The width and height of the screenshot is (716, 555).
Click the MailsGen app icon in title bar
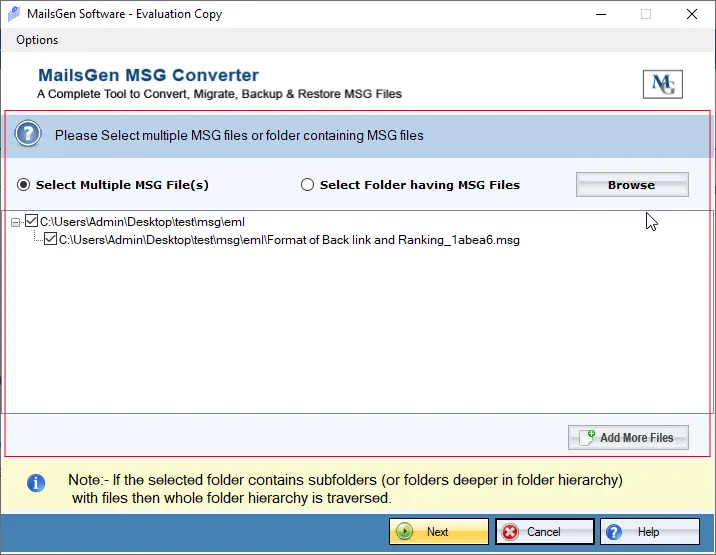point(14,14)
